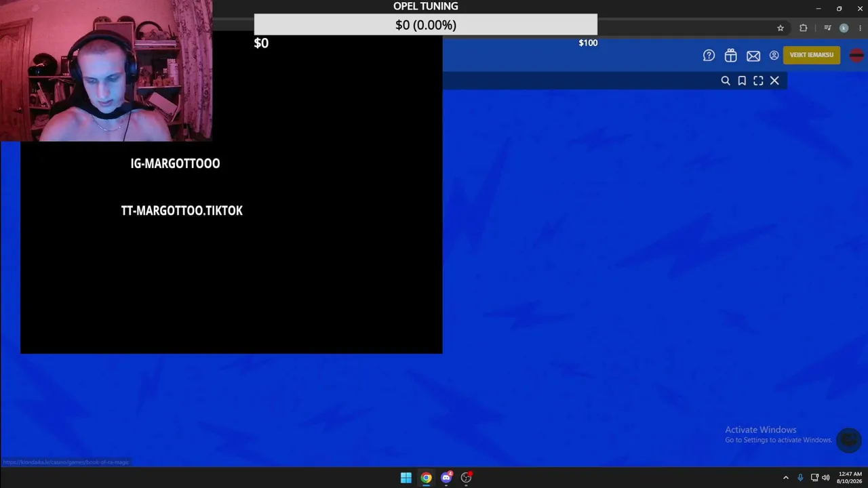Image resolution: width=868 pixels, height=488 pixels.
Task: Open the mail messages envelope icon
Action: [x=753, y=56]
